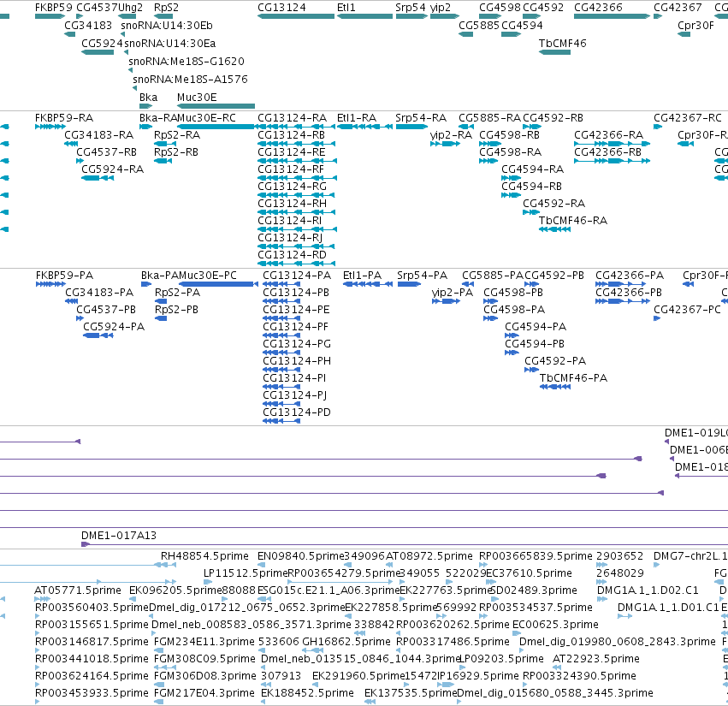This screenshot has width=728, height=706.
Task: Click the LP11512.5prime EST label
Action: (x=246, y=573)
